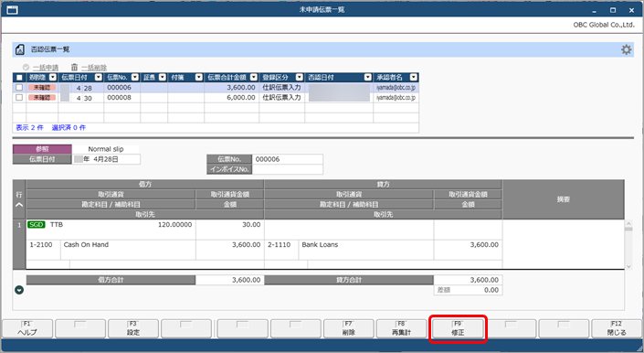This screenshot has width=644, height=353.
Task: Open the 証憑 column filter dropdown
Action: (x=163, y=77)
